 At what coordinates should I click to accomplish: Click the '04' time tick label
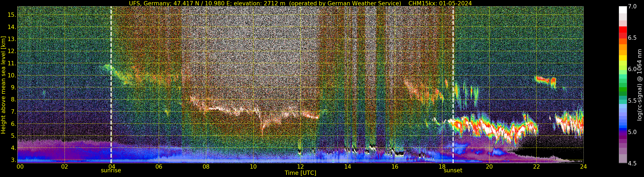(112, 166)
